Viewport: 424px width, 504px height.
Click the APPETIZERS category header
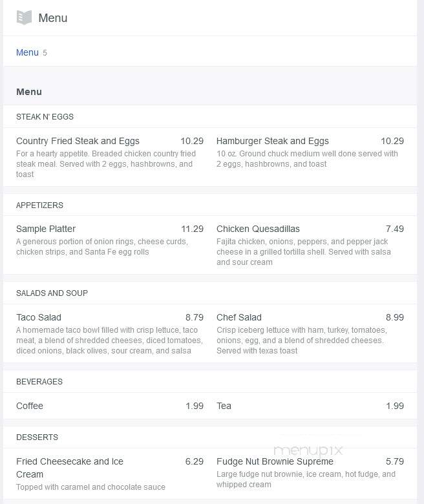pyautogui.click(x=39, y=205)
